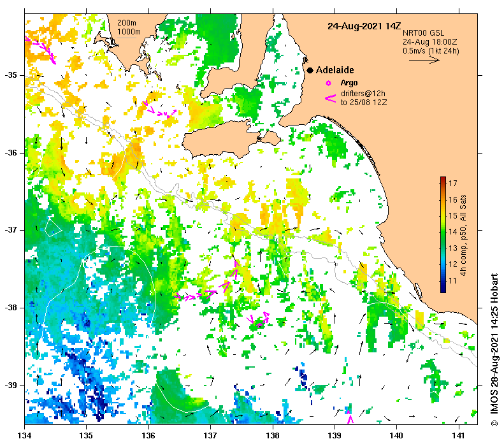Click the magenta drifter arrow legend symbol
The image size is (504, 446).
[330, 98]
